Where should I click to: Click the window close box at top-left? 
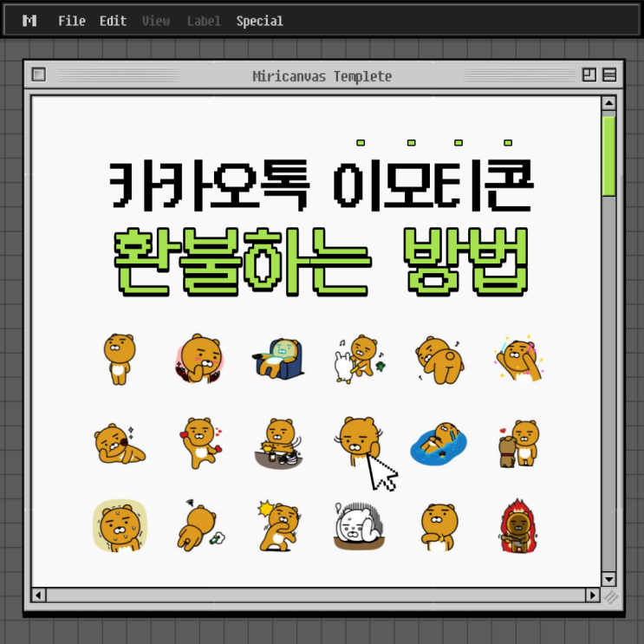[x=39, y=75]
